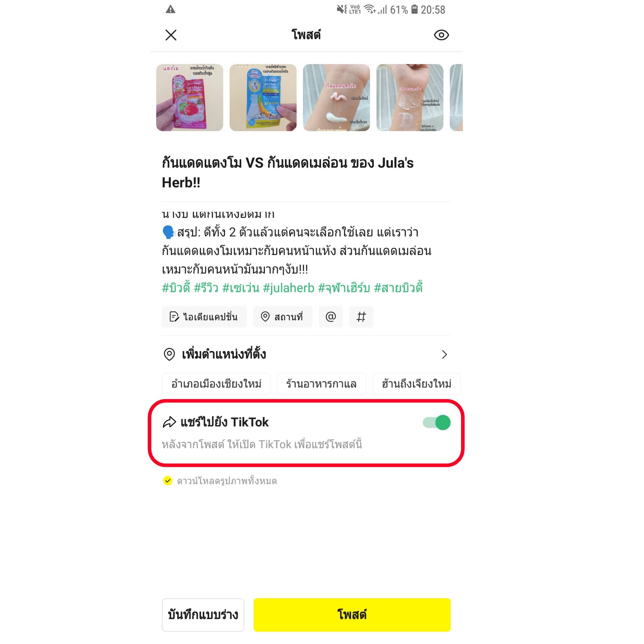Tap the # hashtag icon button
Screen dimensions: 644x644
[361, 316]
